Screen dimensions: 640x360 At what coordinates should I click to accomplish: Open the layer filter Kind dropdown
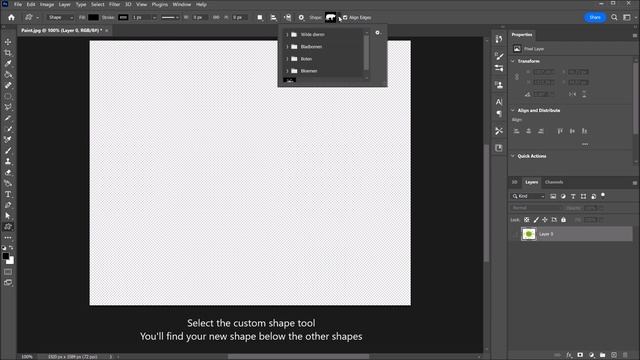tap(528, 196)
